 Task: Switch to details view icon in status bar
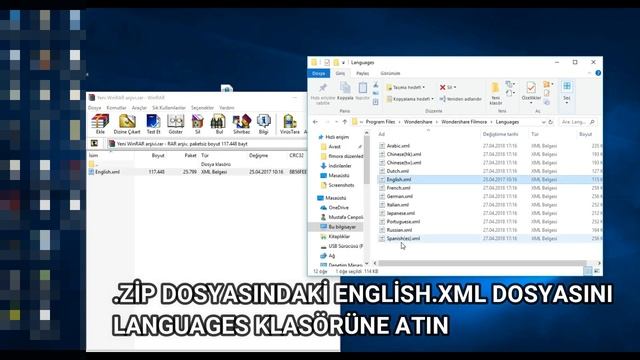[587, 271]
